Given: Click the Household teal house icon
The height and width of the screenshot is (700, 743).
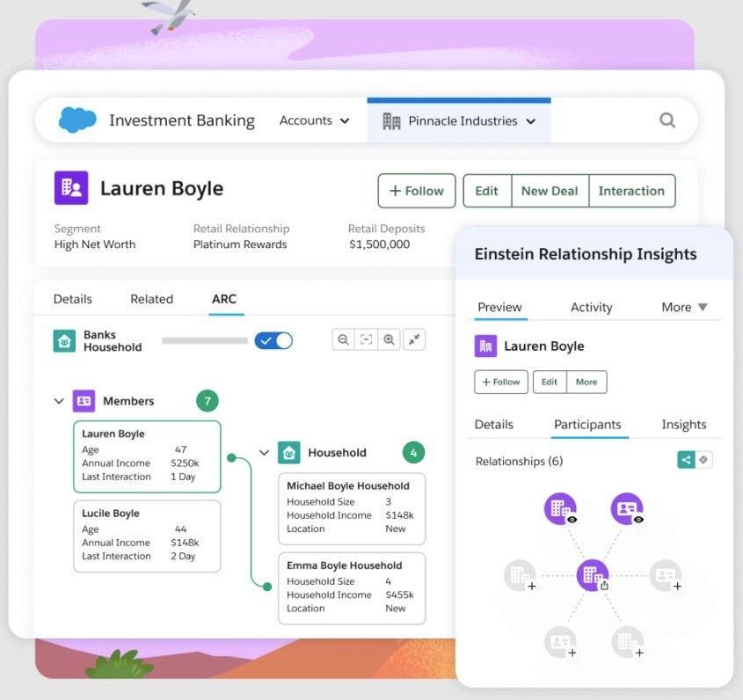Looking at the screenshot, I should tap(288, 453).
